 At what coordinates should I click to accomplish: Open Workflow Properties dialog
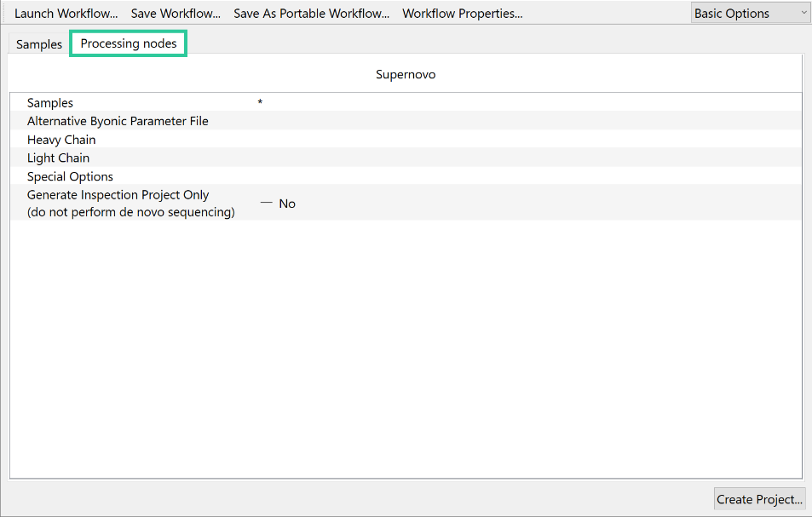pos(463,14)
